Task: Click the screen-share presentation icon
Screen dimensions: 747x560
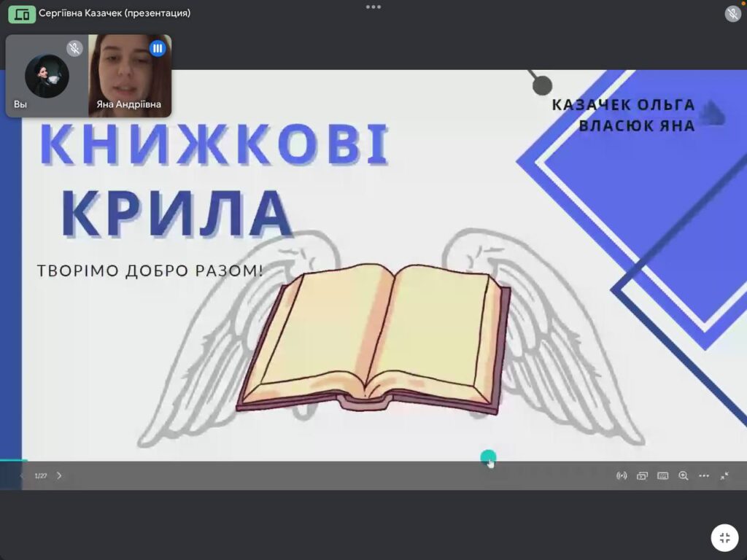Action: click(22, 14)
